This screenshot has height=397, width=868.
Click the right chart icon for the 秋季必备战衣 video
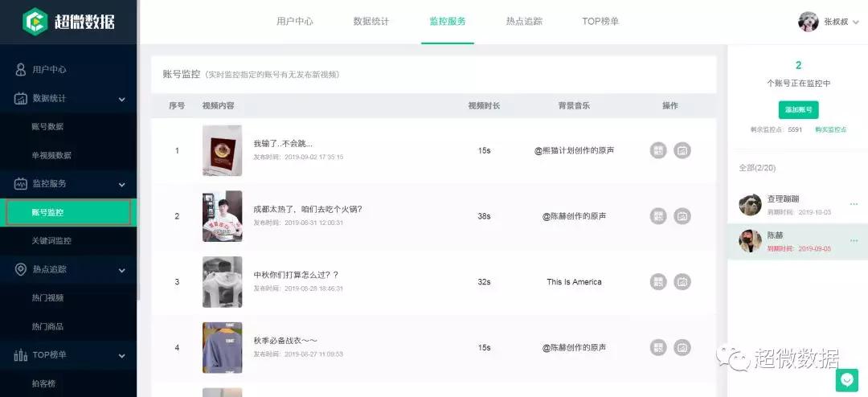pyautogui.click(x=682, y=348)
